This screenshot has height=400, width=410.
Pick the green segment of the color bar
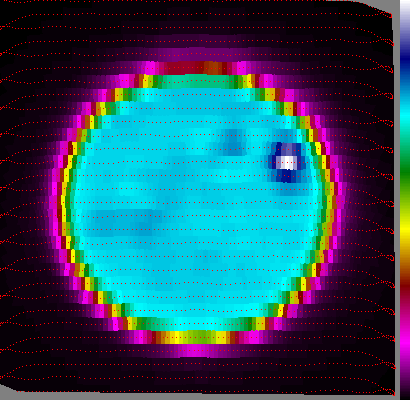click(x=405, y=170)
